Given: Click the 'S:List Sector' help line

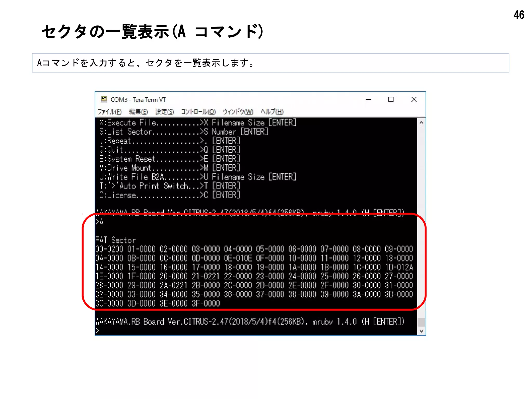Looking at the screenshot, I should [x=184, y=131].
